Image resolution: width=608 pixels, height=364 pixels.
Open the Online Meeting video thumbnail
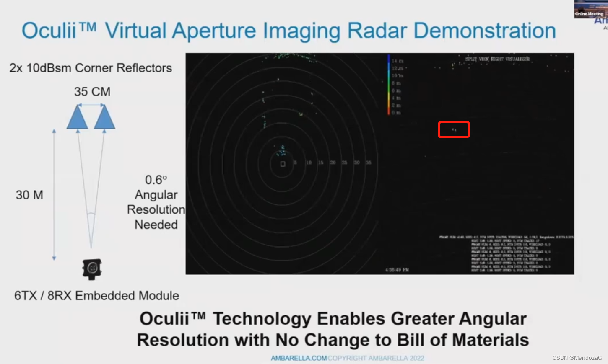point(591,9)
